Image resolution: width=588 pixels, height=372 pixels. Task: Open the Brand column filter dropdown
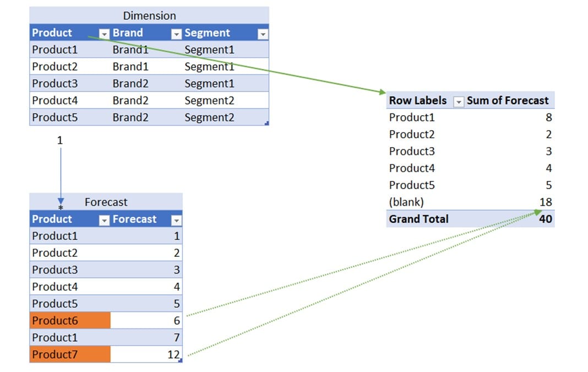[x=176, y=34]
